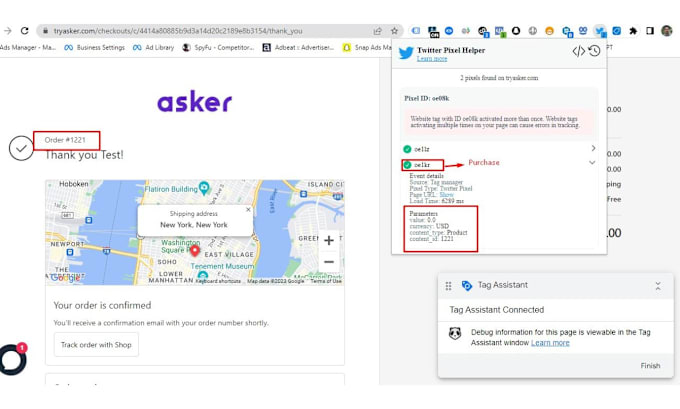Collapse the oe1kr pixel event details
The height and width of the screenshot is (409, 680).
tap(592, 163)
